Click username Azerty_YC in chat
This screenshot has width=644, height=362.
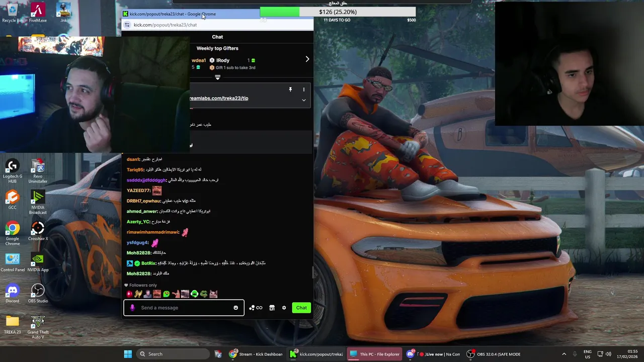(x=138, y=222)
